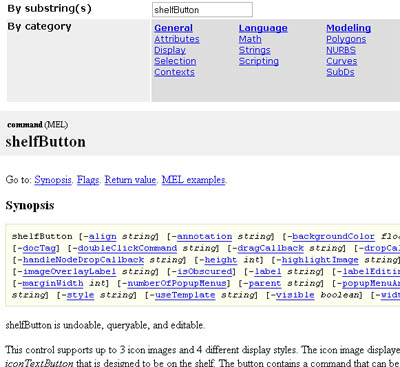Click the -imageOverlayLabel flag link
This screenshot has height=367, width=400.
coord(69,271)
